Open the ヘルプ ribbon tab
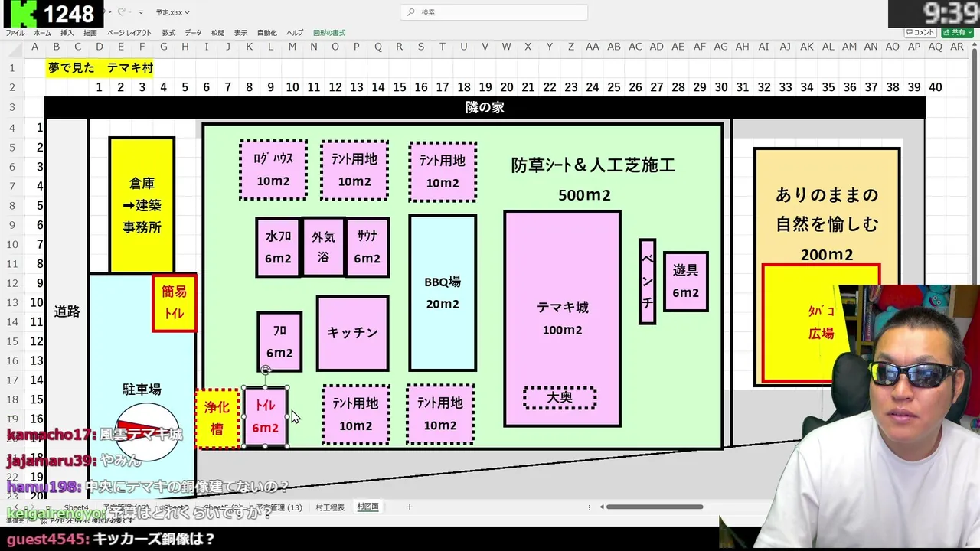The height and width of the screenshot is (551, 980). (295, 33)
